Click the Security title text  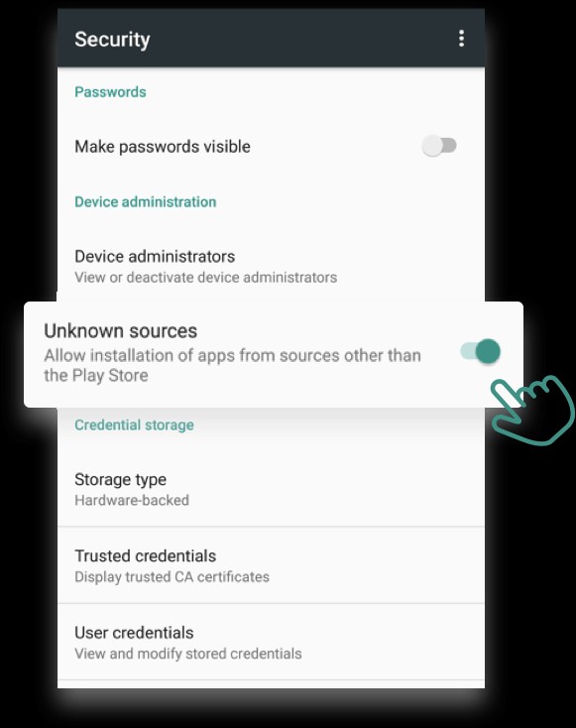pos(112,40)
